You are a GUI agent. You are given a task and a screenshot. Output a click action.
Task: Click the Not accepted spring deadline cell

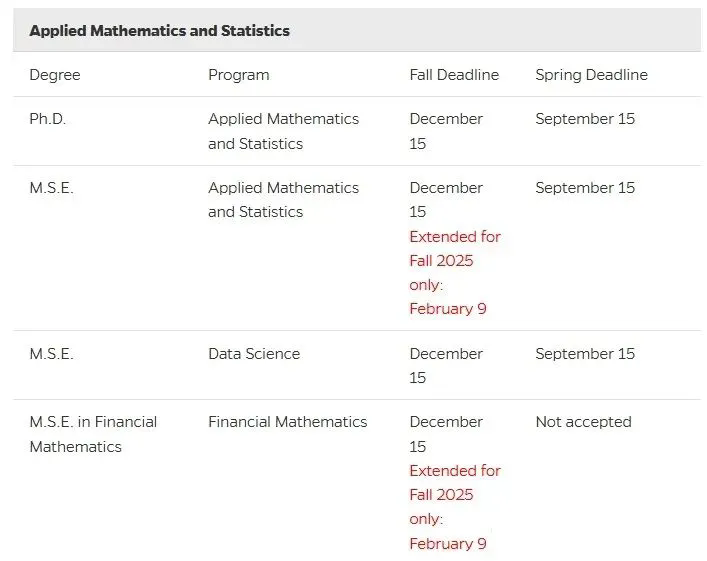click(583, 422)
